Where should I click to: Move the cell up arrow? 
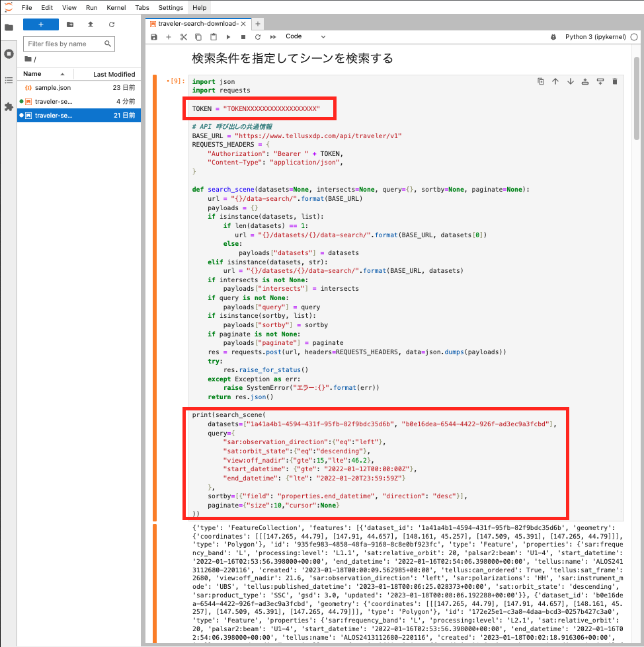tap(555, 81)
